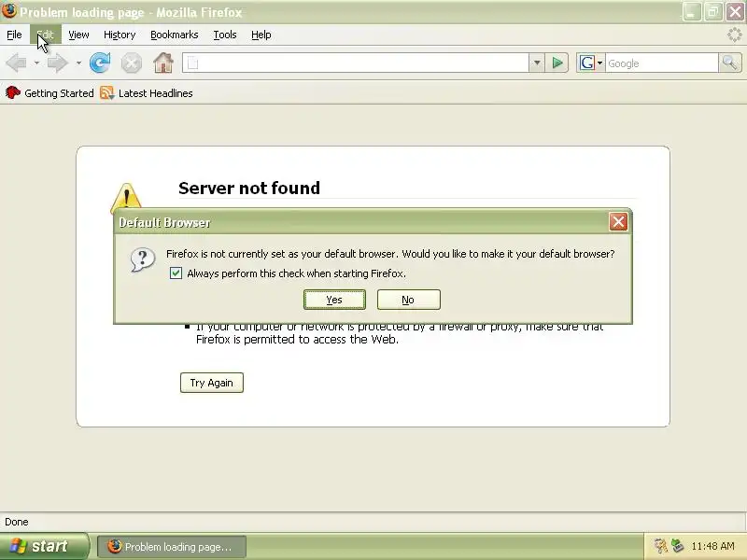Click the Firefox icon in title bar

click(8, 10)
